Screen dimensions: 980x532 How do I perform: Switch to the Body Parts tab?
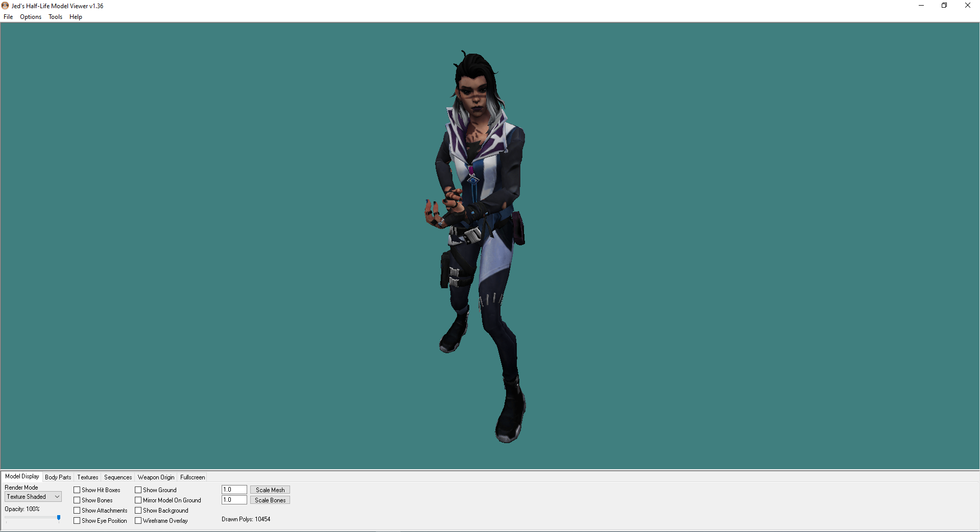58,477
